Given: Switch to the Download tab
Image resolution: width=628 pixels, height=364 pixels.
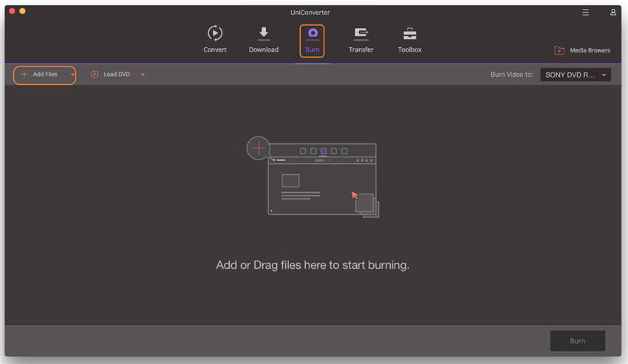Looking at the screenshot, I should point(264,39).
